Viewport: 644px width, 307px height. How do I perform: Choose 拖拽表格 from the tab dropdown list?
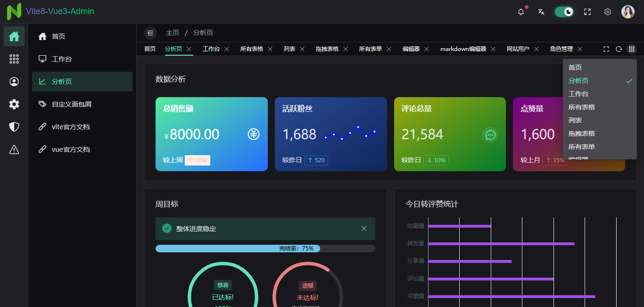click(x=600, y=133)
